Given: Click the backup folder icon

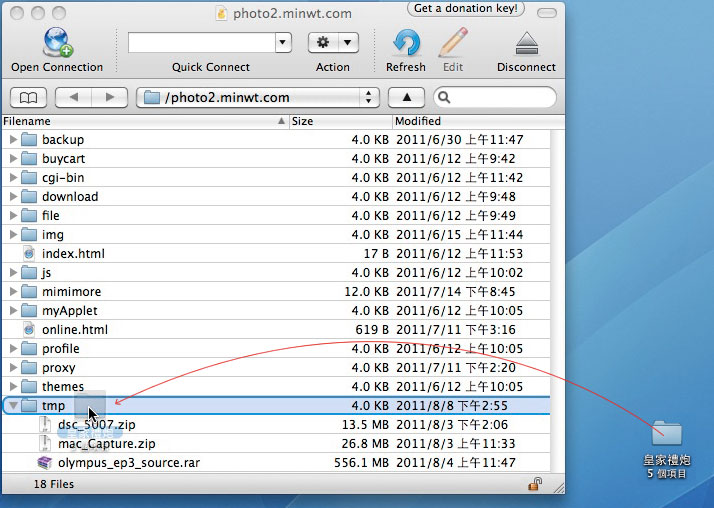Looking at the screenshot, I should tap(29, 139).
